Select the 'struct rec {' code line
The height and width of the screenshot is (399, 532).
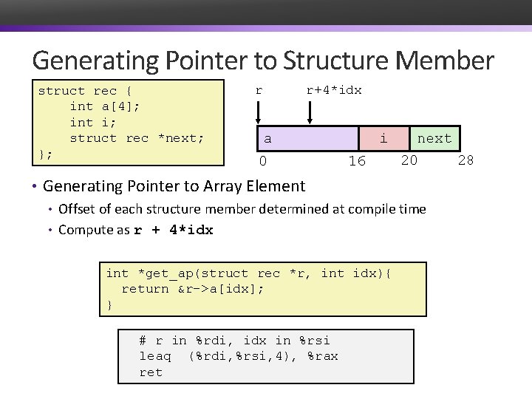click(x=85, y=91)
